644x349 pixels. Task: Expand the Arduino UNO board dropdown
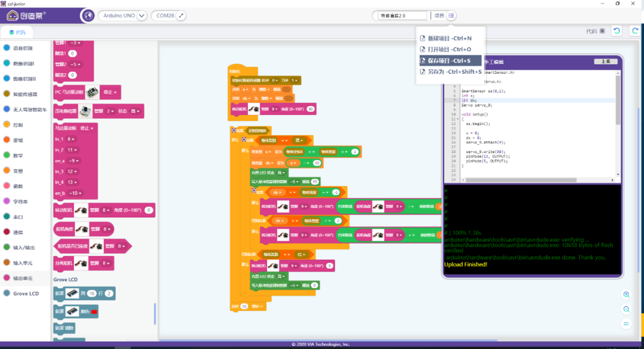point(142,15)
